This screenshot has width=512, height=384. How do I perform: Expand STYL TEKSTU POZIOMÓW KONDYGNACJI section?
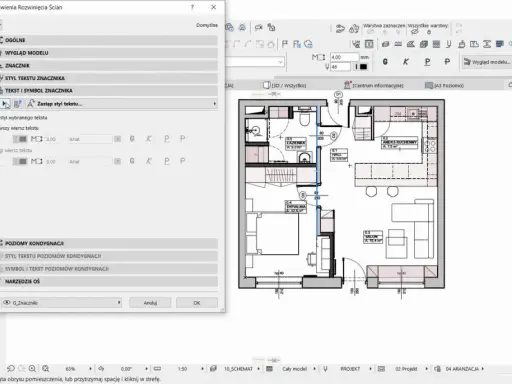pyautogui.click(x=109, y=256)
